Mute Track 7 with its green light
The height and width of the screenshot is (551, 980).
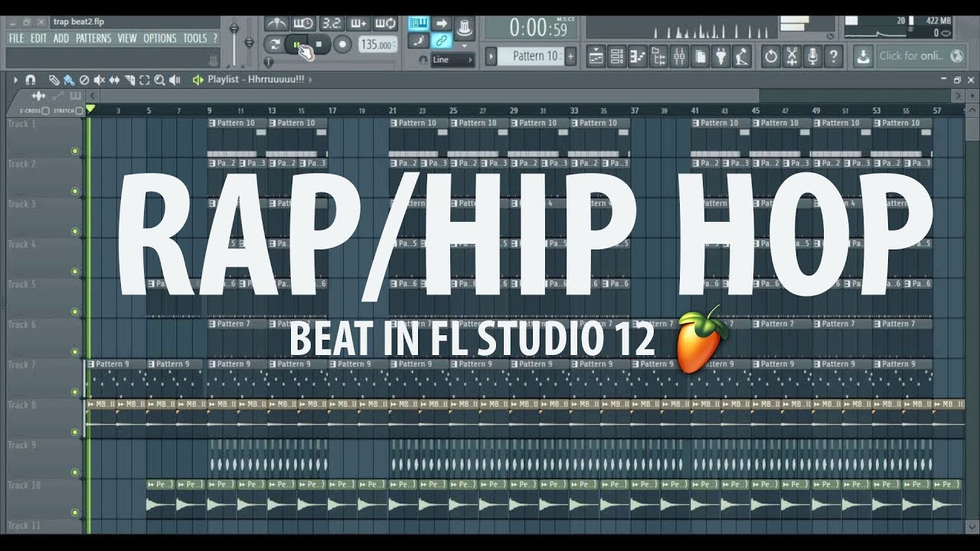coord(75,392)
